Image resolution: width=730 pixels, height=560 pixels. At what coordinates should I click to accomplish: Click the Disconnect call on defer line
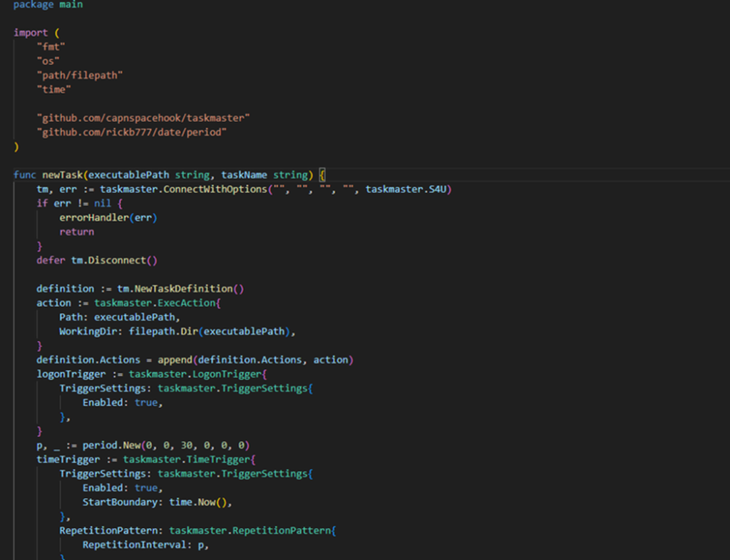(120, 260)
